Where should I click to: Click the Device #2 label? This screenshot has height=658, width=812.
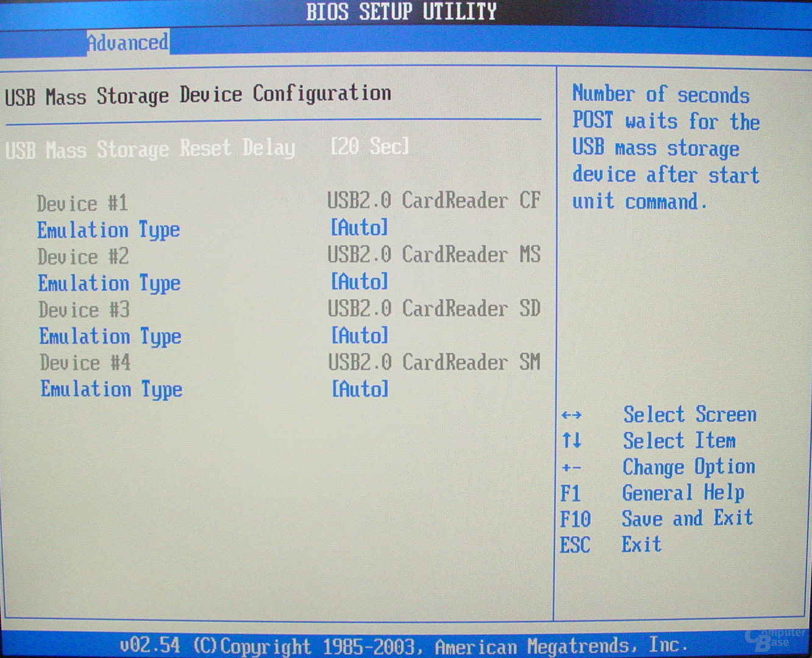pyautogui.click(x=83, y=256)
